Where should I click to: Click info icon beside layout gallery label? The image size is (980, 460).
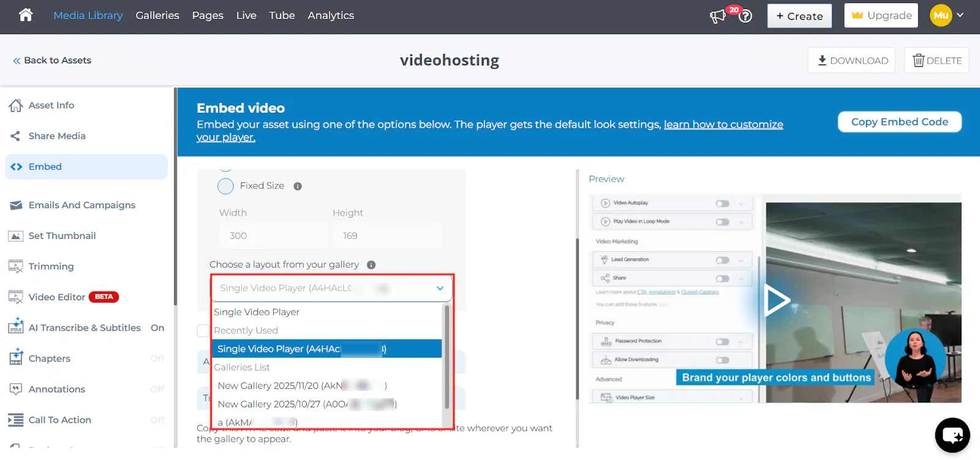pos(371,265)
